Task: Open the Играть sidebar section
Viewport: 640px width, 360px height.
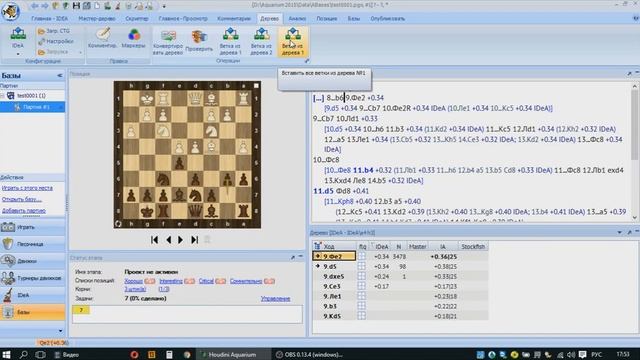Action: (x=33, y=227)
